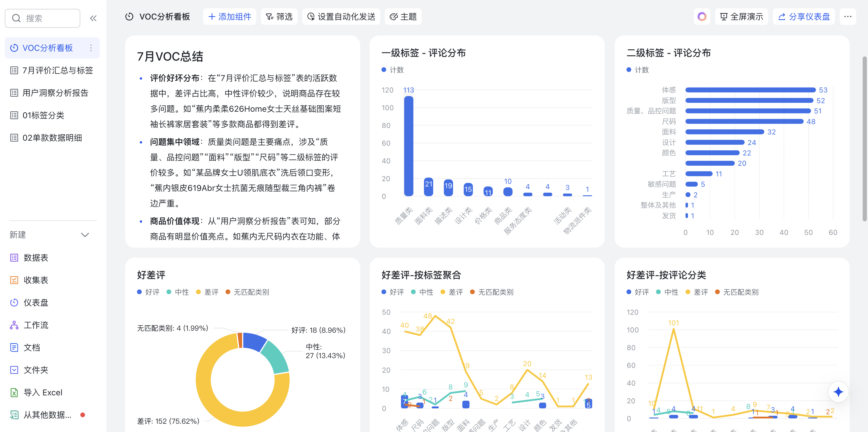This screenshot has height=432, width=868.
Task: Collapse the 新建 section
Action: click(85, 235)
